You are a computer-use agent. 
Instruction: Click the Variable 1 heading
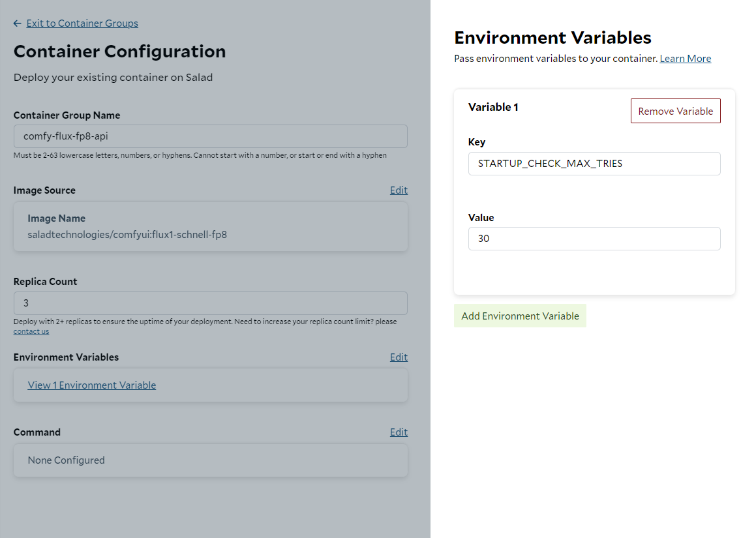click(492, 107)
